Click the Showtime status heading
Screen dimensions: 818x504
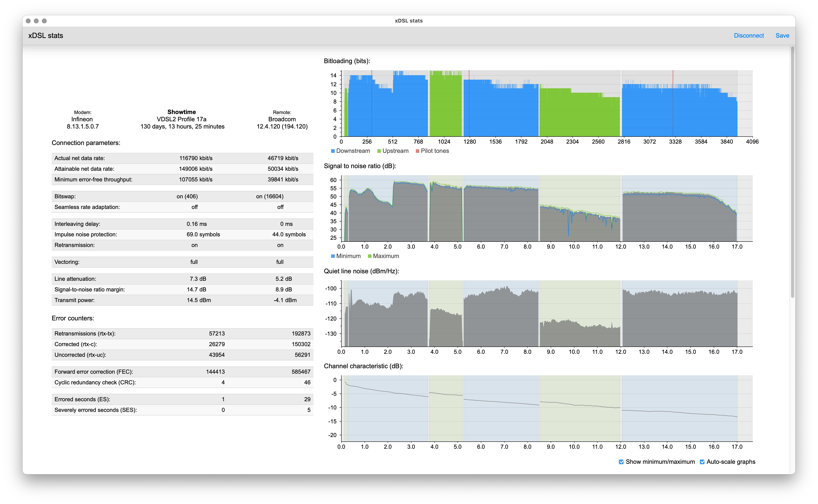coord(182,112)
